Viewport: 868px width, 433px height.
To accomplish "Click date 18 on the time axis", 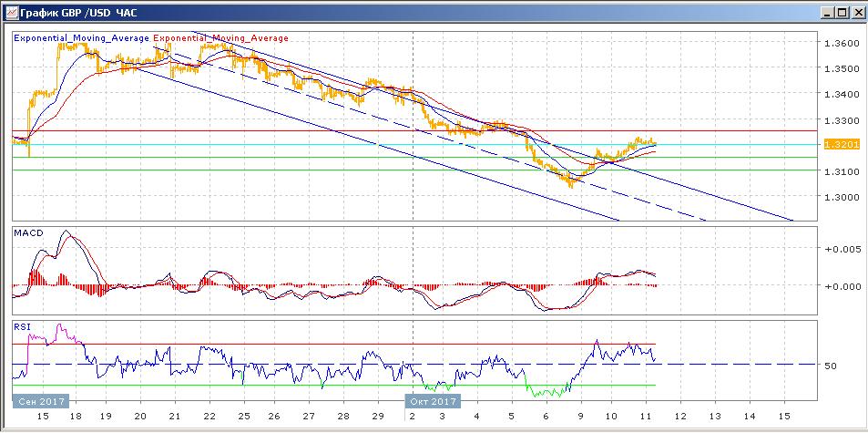I will [71, 415].
